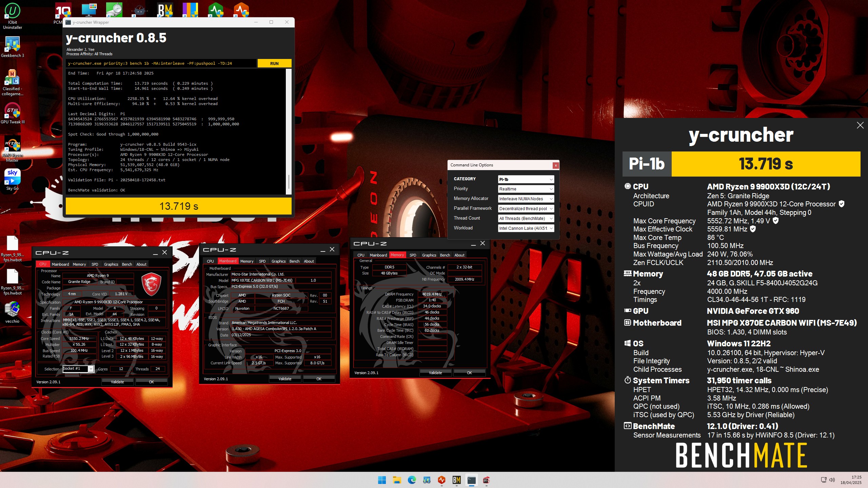Screen dimensions: 868x488
Task: Expand the Priority dropdown set to Realtime
Action: click(526, 189)
